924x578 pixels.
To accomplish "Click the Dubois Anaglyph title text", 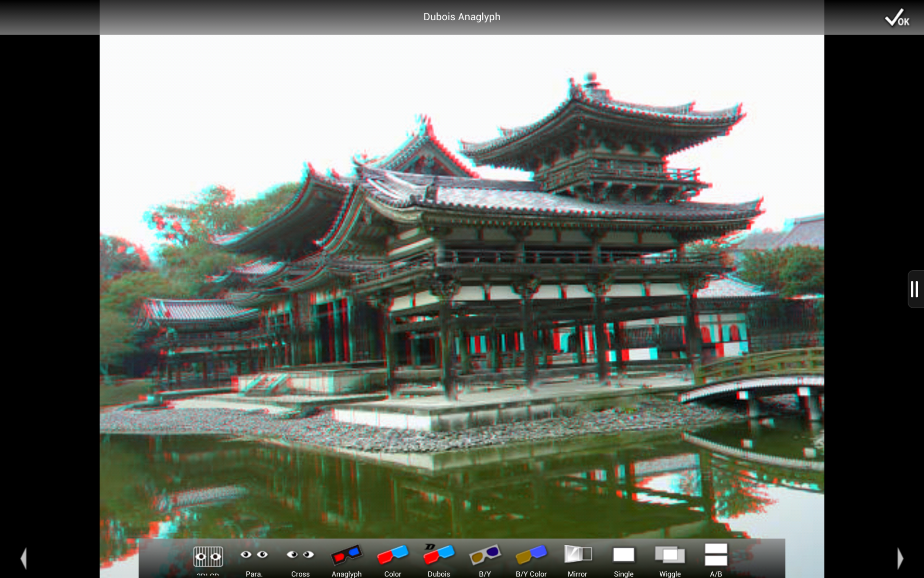I will click(x=462, y=17).
